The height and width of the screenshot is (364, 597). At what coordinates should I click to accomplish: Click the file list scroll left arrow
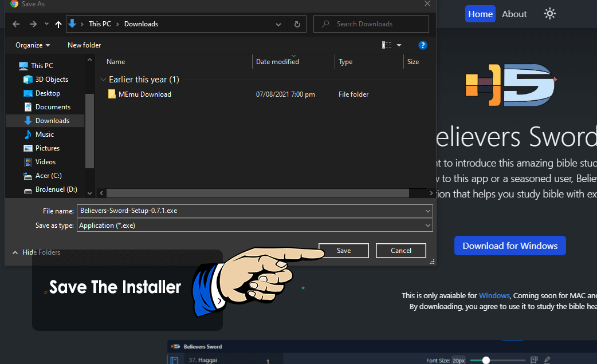(101, 193)
